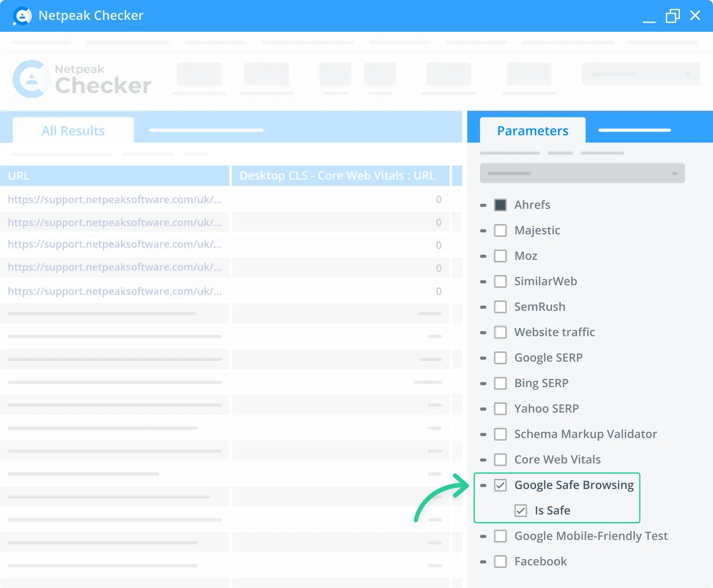Switch to the All Results tab

[73, 130]
